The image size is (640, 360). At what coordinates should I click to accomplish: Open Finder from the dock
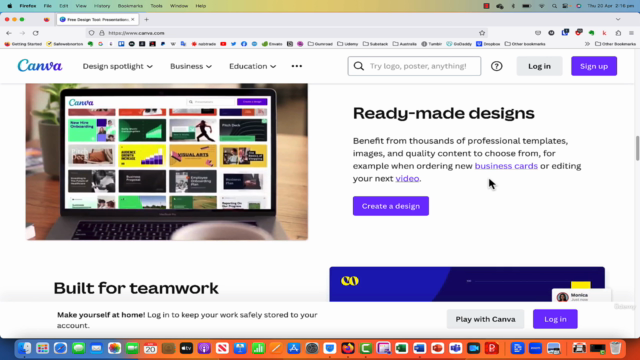tap(24, 348)
